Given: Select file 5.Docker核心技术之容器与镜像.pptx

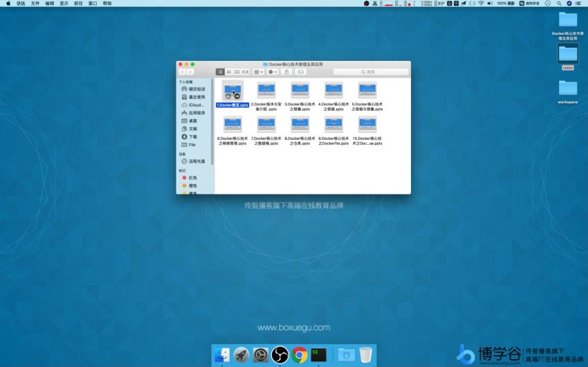Looking at the screenshot, I should pyautogui.click(x=367, y=96).
